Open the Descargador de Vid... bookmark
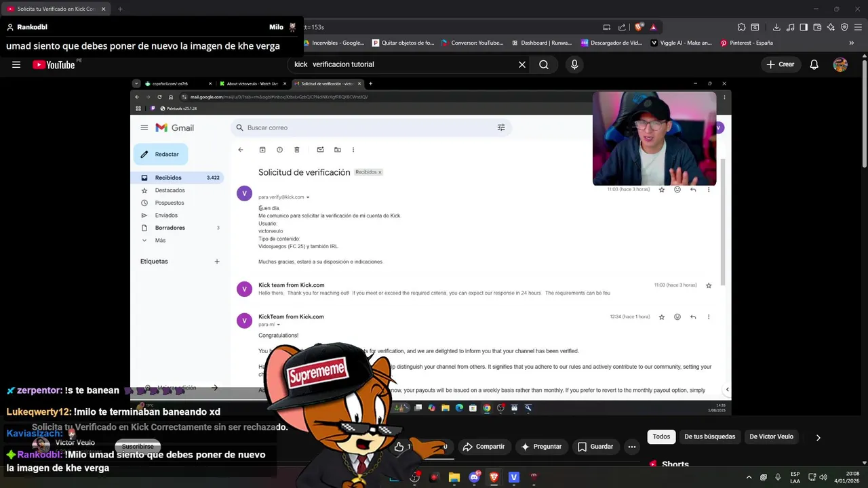Screen dimensions: 868x488 click(x=612, y=43)
